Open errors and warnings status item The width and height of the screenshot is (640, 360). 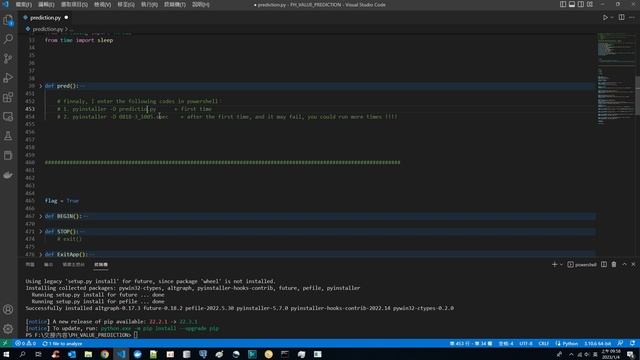coord(25,343)
